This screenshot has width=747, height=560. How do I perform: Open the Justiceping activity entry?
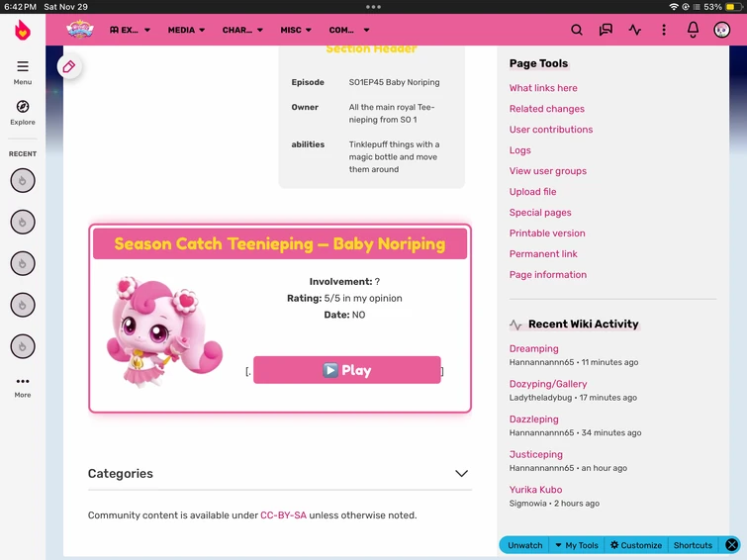(x=536, y=455)
